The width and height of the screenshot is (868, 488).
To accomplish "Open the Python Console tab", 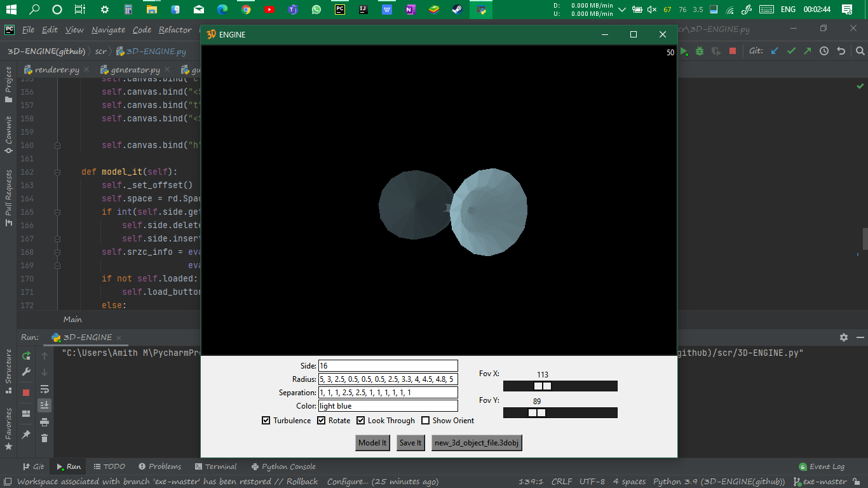I will tap(283, 466).
